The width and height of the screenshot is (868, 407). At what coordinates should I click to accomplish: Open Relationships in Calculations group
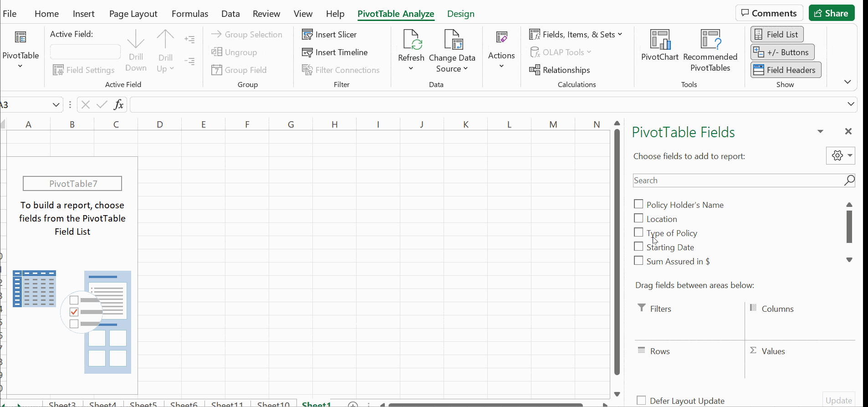click(560, 70)
